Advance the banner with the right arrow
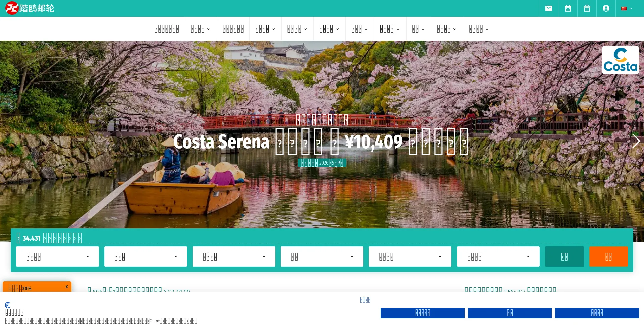Viewport: 644px width, 333px height. click(636, 141)
